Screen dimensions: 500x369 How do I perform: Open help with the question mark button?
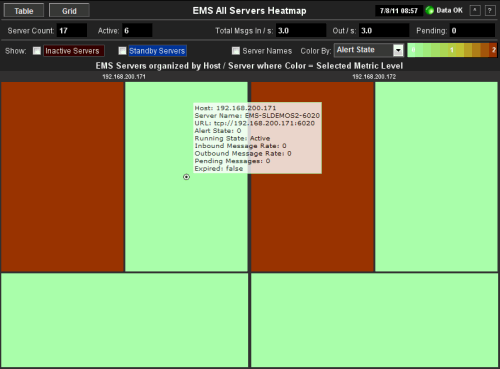(x=490, y=10)
